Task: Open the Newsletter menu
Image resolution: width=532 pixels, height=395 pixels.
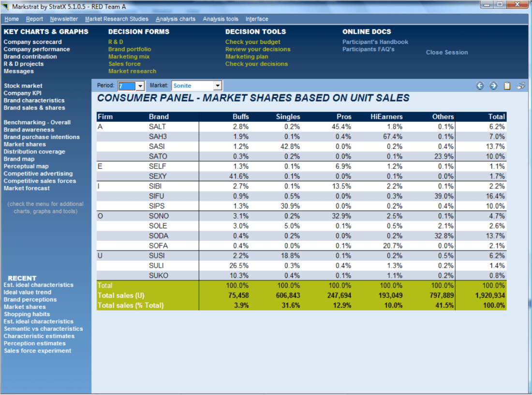Action: (x=64, y=19)
